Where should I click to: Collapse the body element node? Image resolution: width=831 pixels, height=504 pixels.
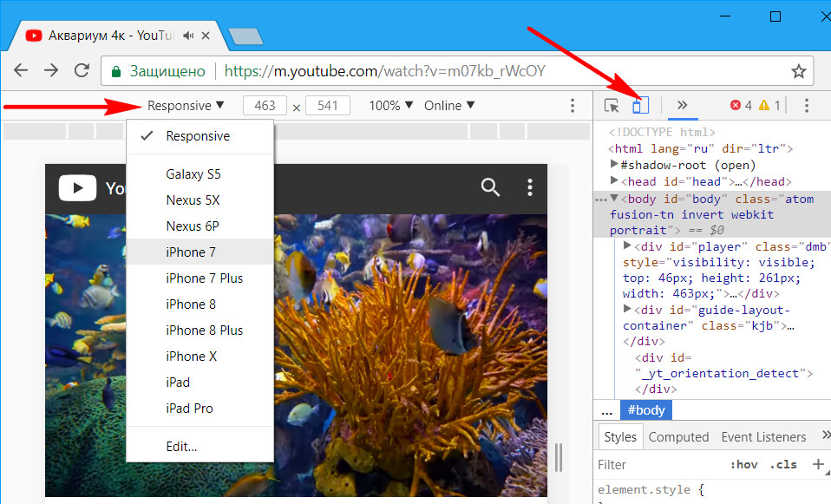pyautogui.click(x=614, y=198)
